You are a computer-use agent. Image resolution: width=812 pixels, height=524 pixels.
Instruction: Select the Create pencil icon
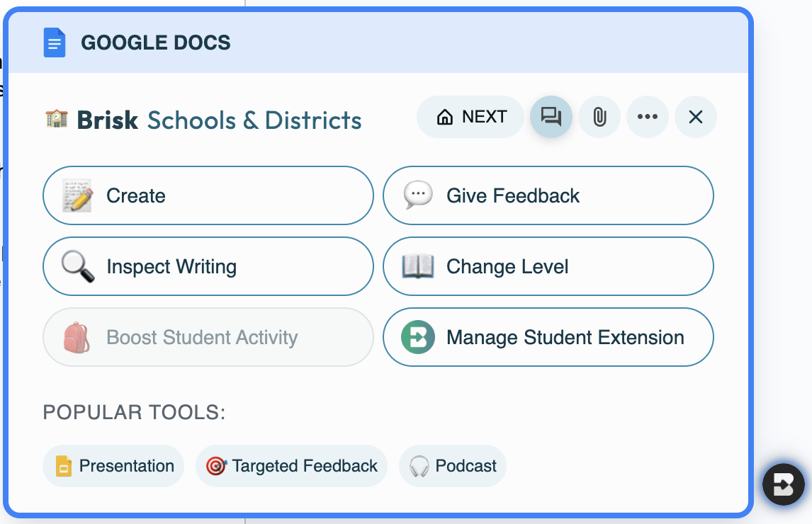coord(77,195)
